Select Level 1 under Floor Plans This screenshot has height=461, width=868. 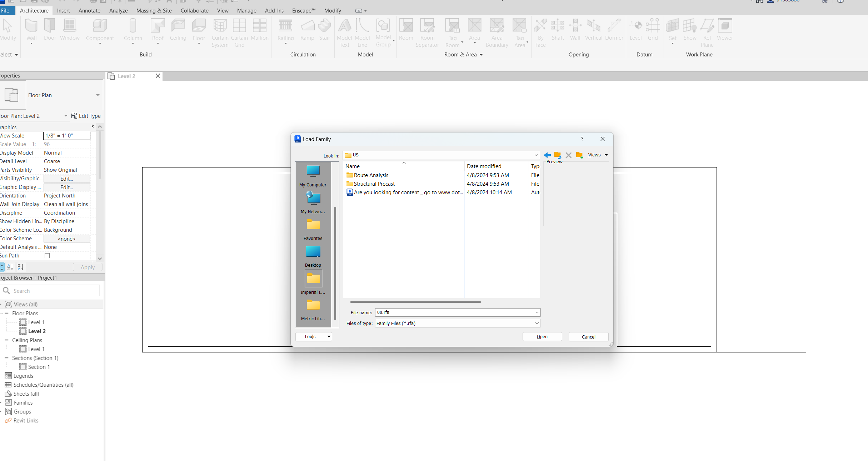tap(36, 322)
